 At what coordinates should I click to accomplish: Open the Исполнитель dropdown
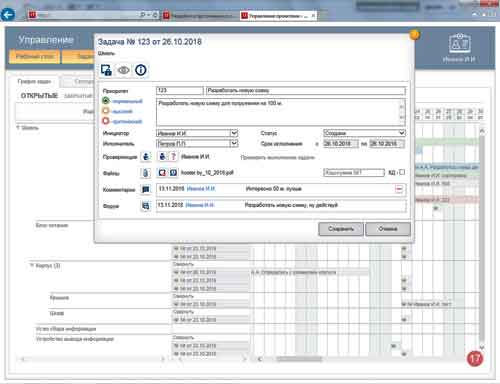pyautogui.click(x=234, y=143)
